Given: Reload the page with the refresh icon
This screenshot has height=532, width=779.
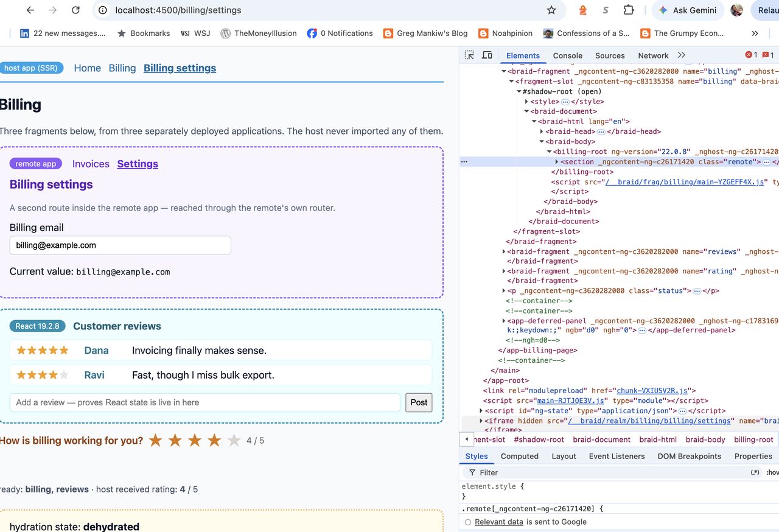Looking at the screenshot, I should pos(75,10).
